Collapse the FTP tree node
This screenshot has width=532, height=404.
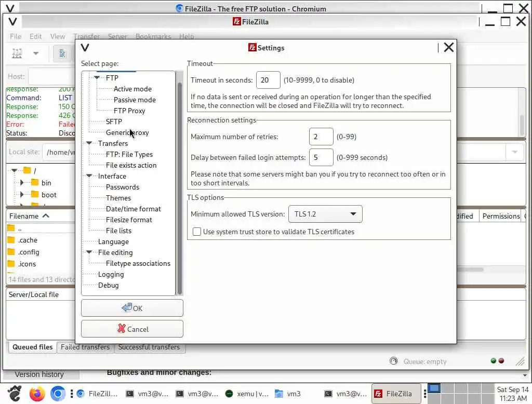pyautogui.click(x=97, y=78)
